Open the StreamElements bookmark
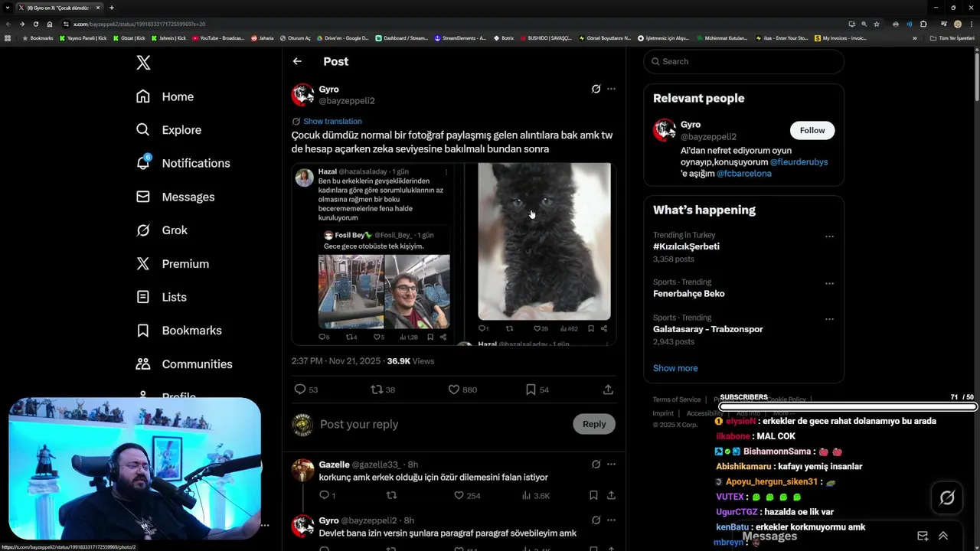This screenshot has width=980, height=551. pyautogui.click(x=460, y=37)
